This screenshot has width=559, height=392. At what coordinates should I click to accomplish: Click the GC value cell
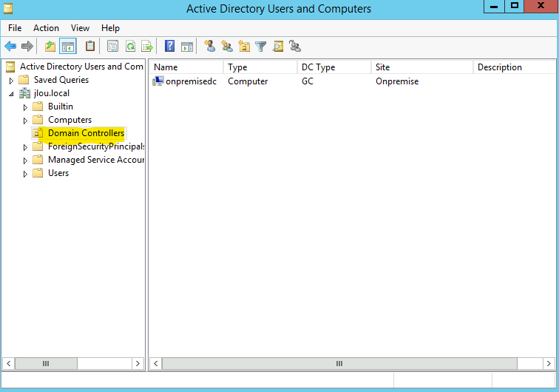click(x=308, y=81)
